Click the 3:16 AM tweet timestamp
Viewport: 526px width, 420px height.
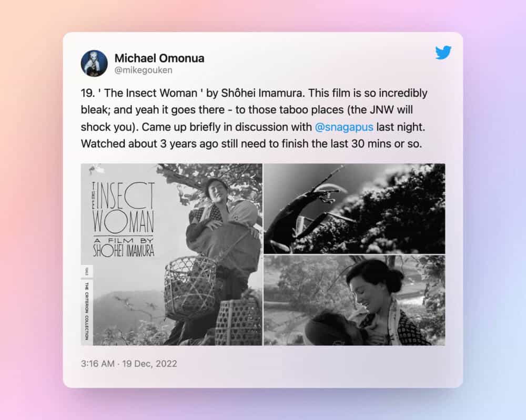point(98,364)
